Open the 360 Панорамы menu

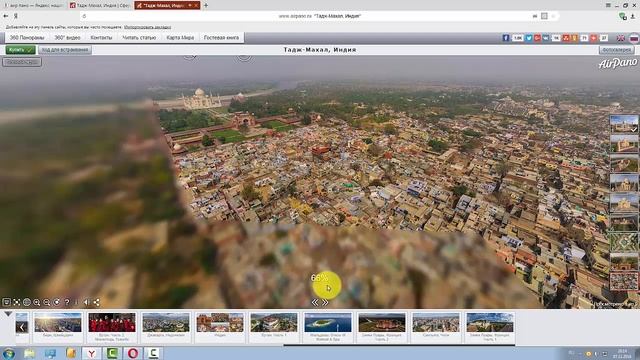27,38
